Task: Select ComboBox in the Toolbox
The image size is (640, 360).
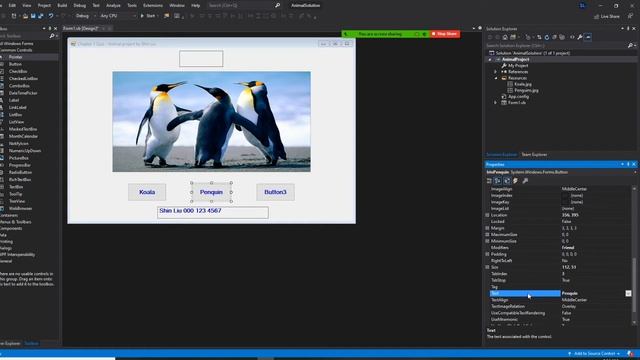Action: coord(19,86)
